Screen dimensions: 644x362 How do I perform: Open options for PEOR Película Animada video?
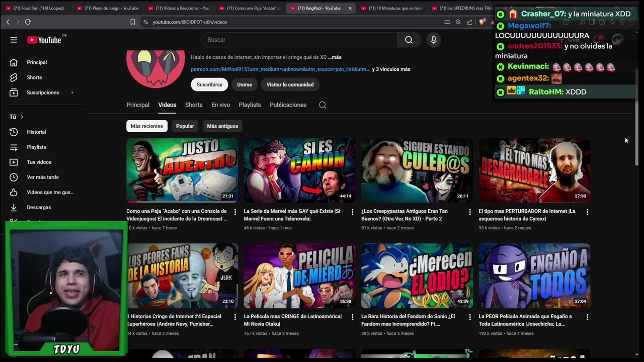[x=587, y=317]
